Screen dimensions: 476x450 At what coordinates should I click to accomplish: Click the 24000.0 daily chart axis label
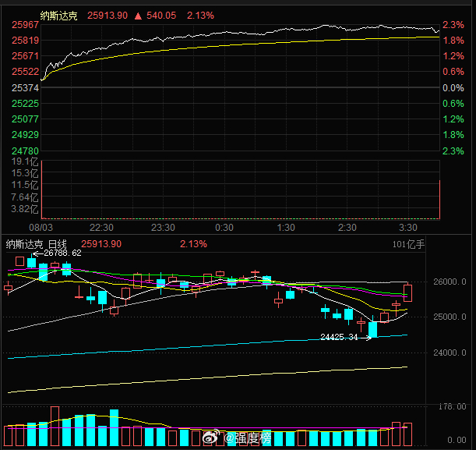point(450,353)
